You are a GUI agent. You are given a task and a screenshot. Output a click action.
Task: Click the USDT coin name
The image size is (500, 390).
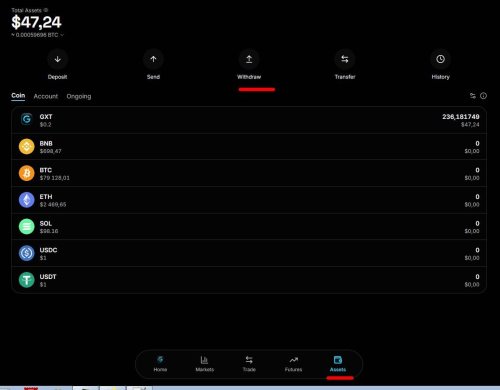(x=48, y=277)
